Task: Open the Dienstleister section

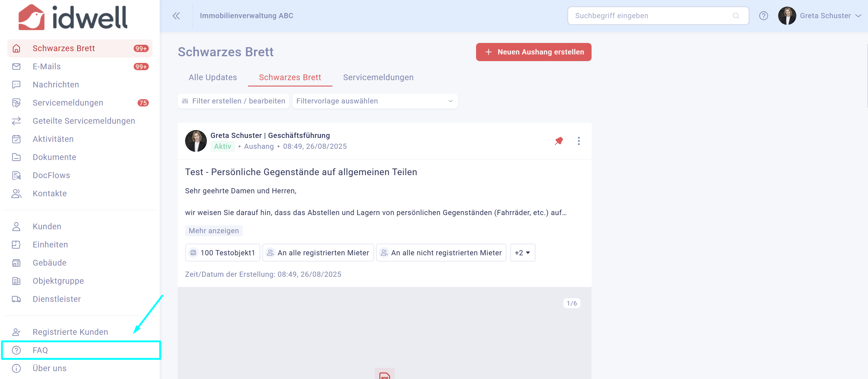Action: pos(57,299)
